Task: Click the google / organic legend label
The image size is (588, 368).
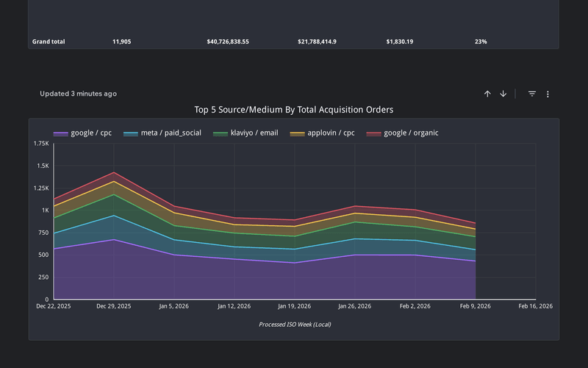Action: coord(412,133)
